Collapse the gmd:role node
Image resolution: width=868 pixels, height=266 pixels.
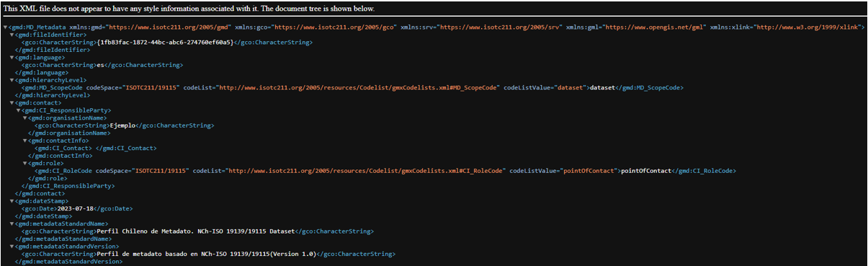click(24, 162)
